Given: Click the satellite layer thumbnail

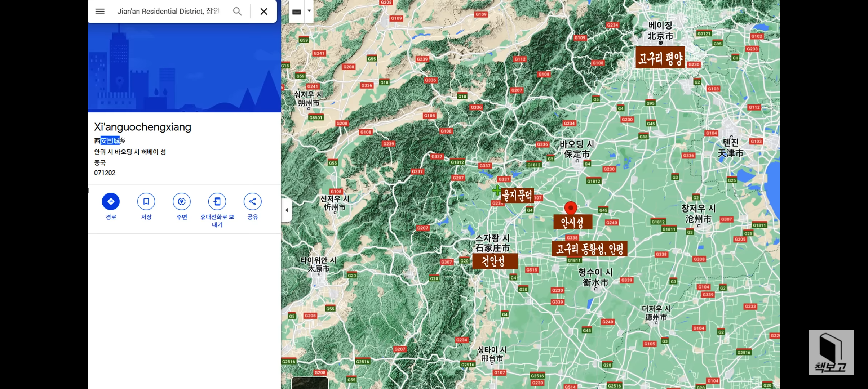Looking at the screenshot, I should coord(310,383).
